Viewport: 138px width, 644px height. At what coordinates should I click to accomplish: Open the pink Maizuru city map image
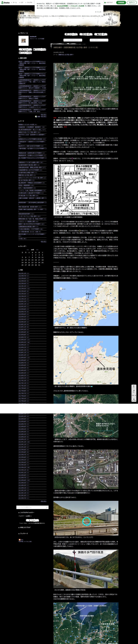(x=86, y=360)
